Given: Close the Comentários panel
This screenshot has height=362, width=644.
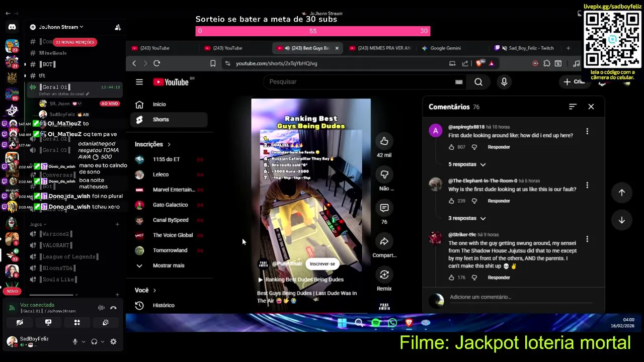Looking at the screenshot, I should [591, 107].
